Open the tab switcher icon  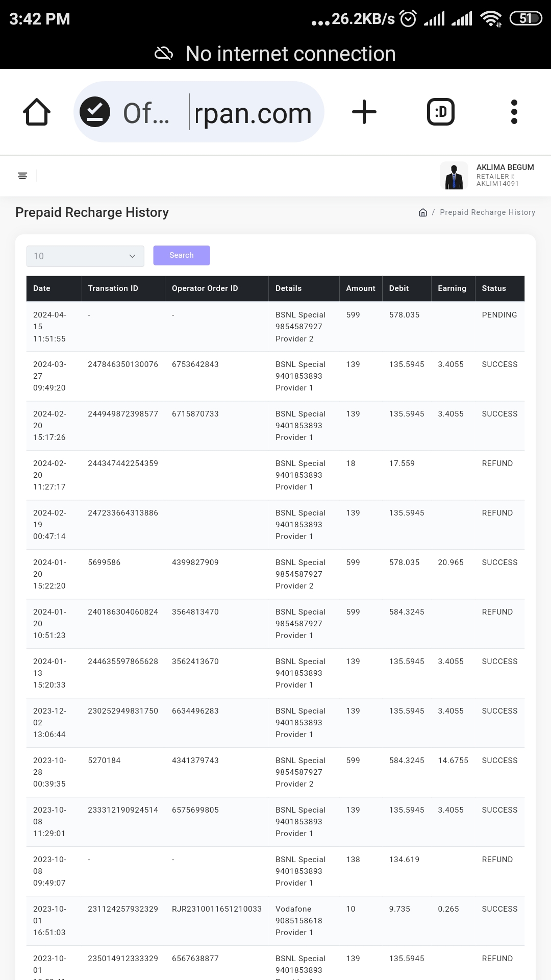coord(440,112)
